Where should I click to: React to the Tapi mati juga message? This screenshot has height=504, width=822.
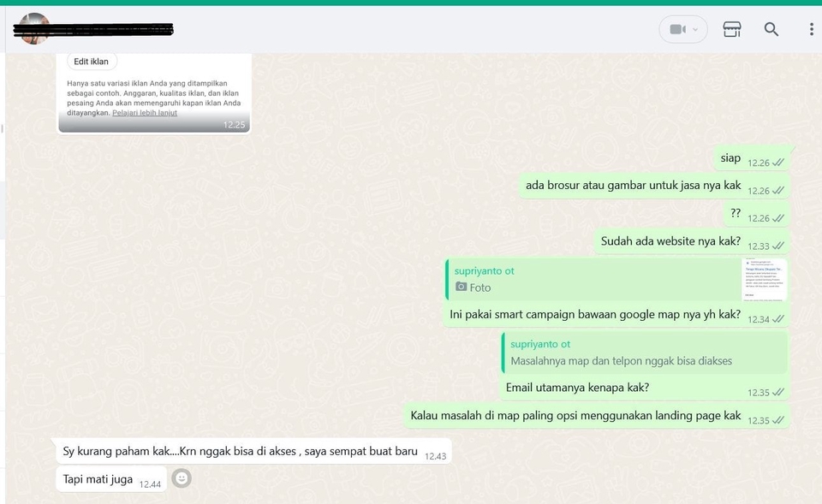tap(182, 478)
